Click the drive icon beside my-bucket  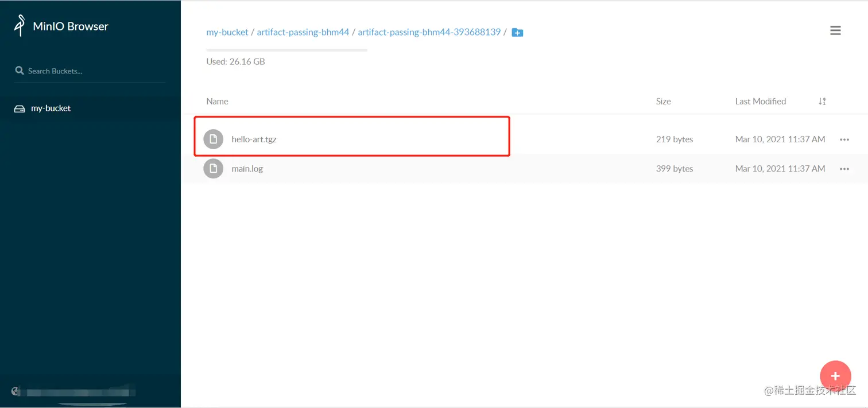coord(20,108)
